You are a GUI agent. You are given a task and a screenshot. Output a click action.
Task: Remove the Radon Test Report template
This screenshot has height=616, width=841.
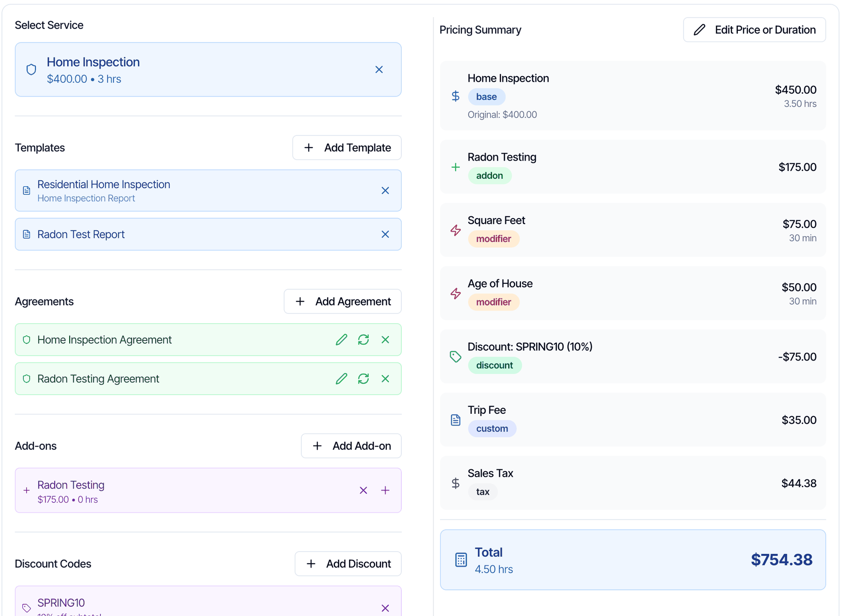tap(385, 234)
